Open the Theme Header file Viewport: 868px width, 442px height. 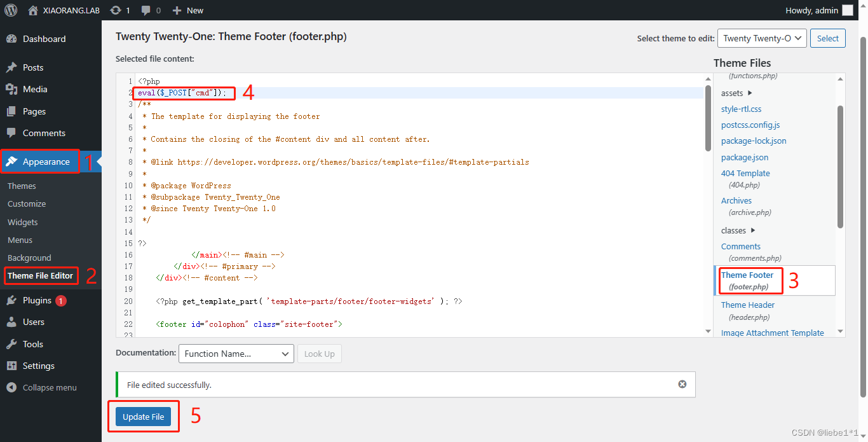coord(748,305)
